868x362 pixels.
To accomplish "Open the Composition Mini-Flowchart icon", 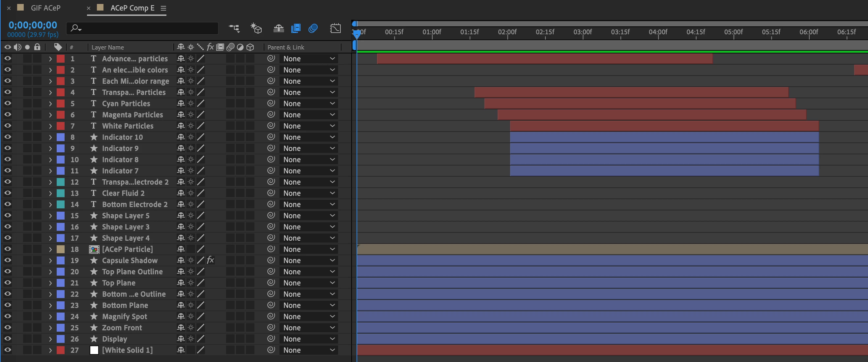I will click(234, 28).
